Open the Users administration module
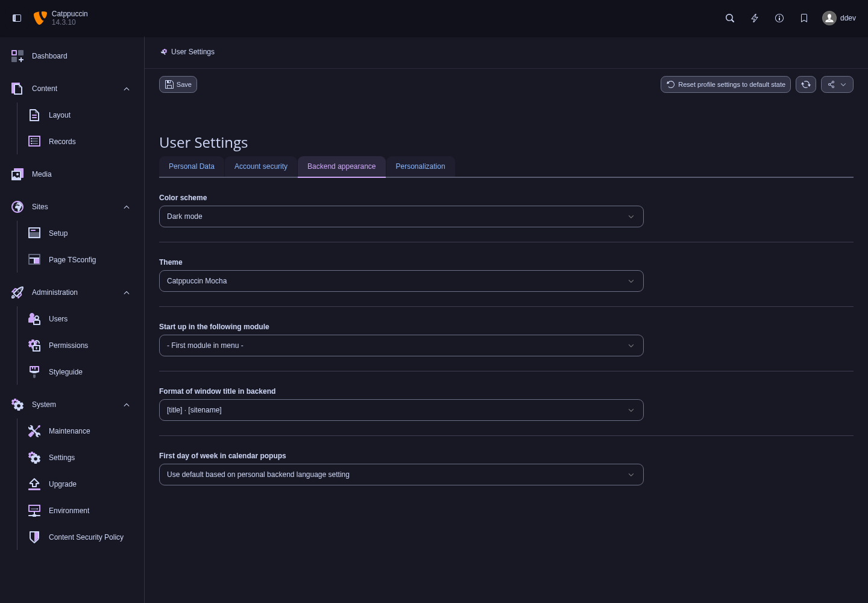The image size is (868, 603). click(x=81, y=319)
